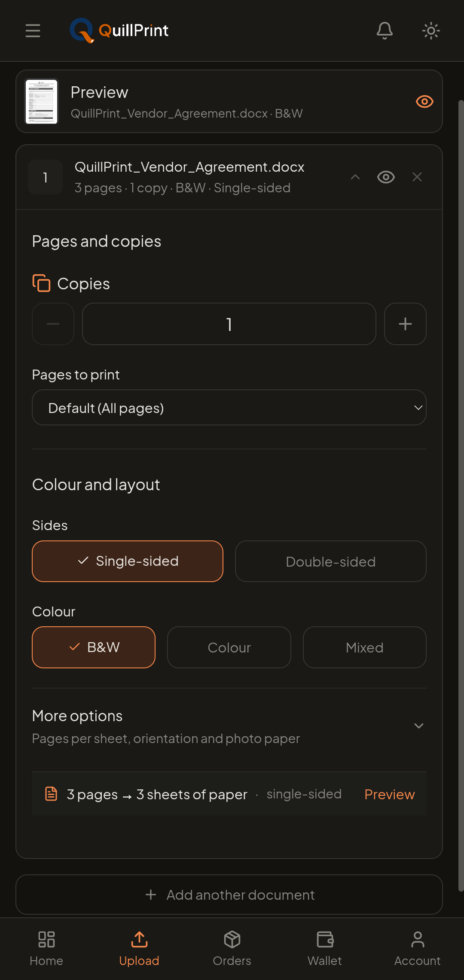Open the document thumbnail in Preview card
The height and width of the screenshot is (980, 464).
[x=42, y=101]
